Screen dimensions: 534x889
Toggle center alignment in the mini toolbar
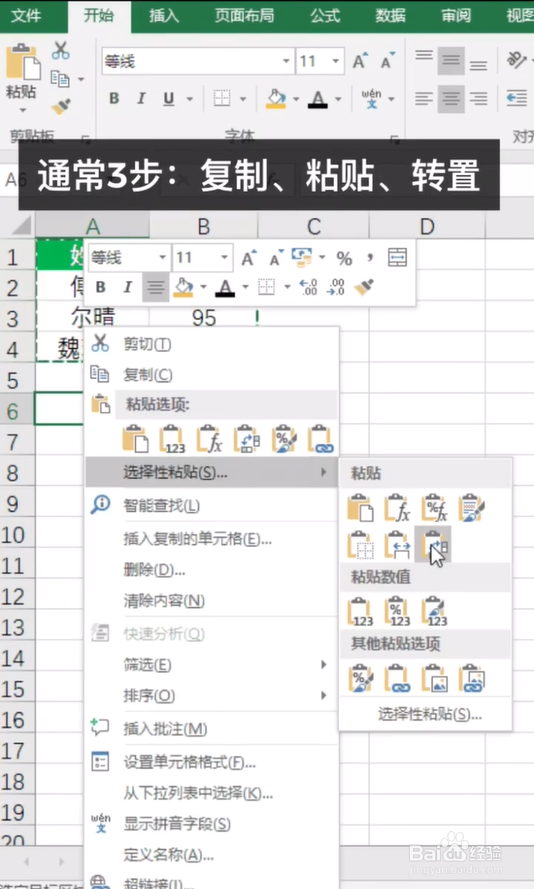(155, 287)
